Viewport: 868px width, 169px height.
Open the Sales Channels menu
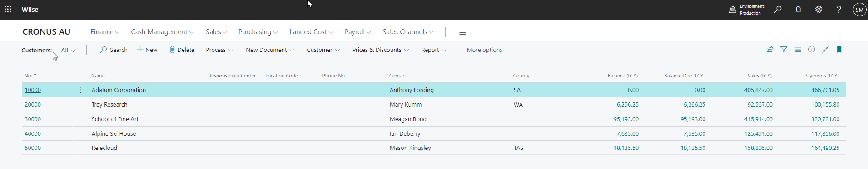click(408, 32)
